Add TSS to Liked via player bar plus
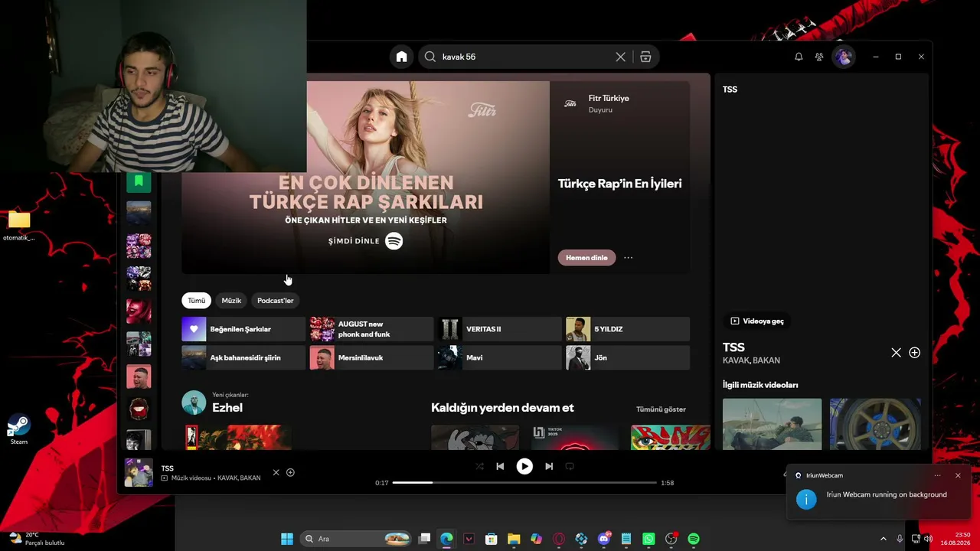 (x=290, y=472)
